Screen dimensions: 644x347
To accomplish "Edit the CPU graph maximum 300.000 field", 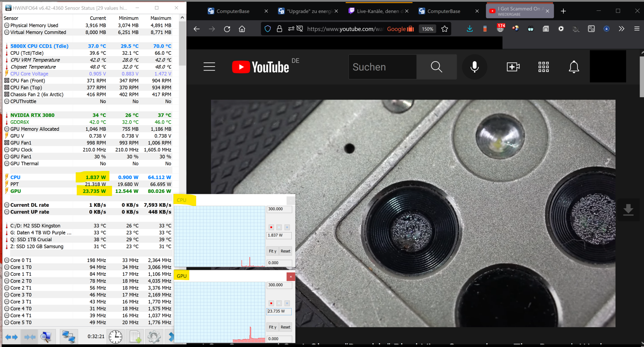I will 279,209.
